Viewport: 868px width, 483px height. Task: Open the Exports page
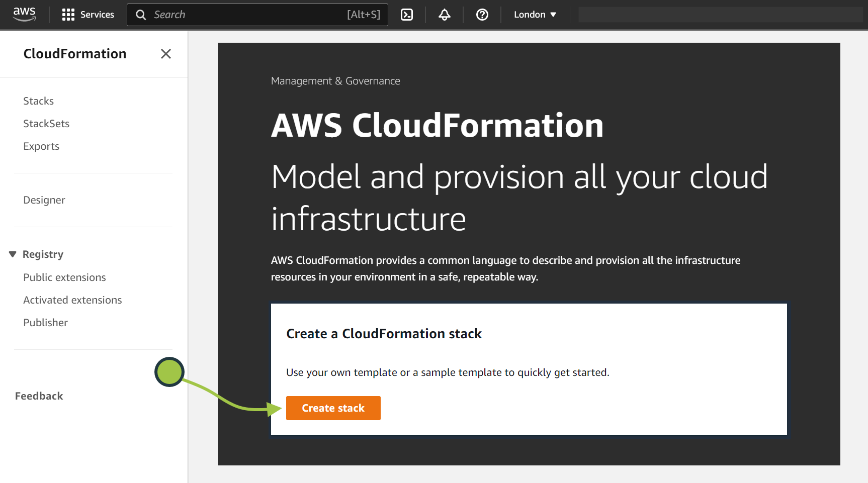pyautogui.click(x=41, y=146)
